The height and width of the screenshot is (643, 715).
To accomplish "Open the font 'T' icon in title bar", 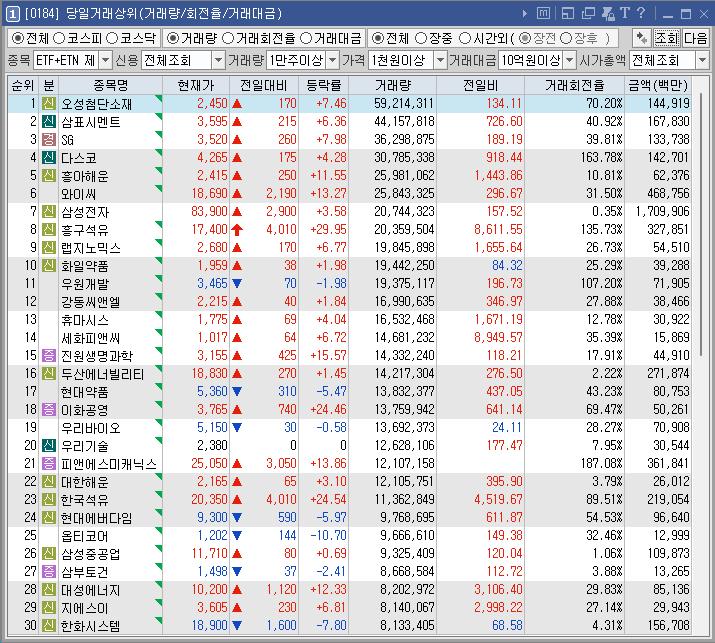I will coord(625,13).
